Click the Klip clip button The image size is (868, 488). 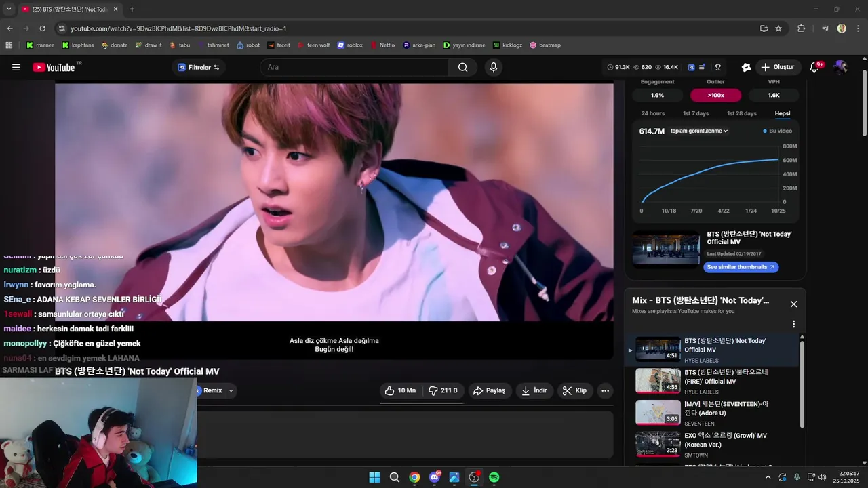tap(575, 390)
